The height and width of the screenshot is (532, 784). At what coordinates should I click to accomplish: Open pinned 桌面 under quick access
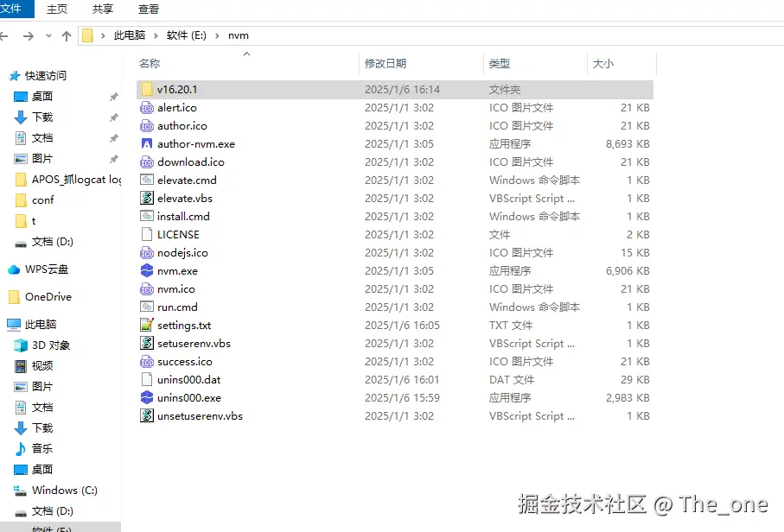(x=42, y=97)
